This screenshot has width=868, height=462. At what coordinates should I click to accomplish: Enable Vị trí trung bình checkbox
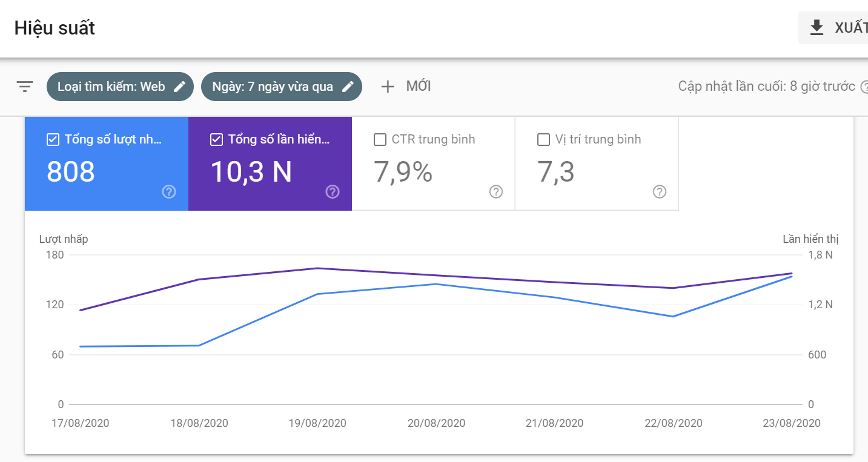[x=543, y=140]
